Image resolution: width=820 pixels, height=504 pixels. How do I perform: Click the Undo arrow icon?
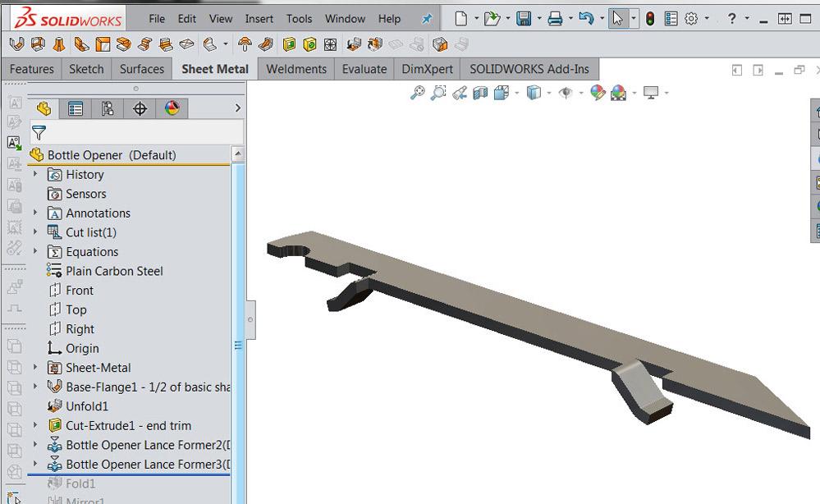coord(585,19)
